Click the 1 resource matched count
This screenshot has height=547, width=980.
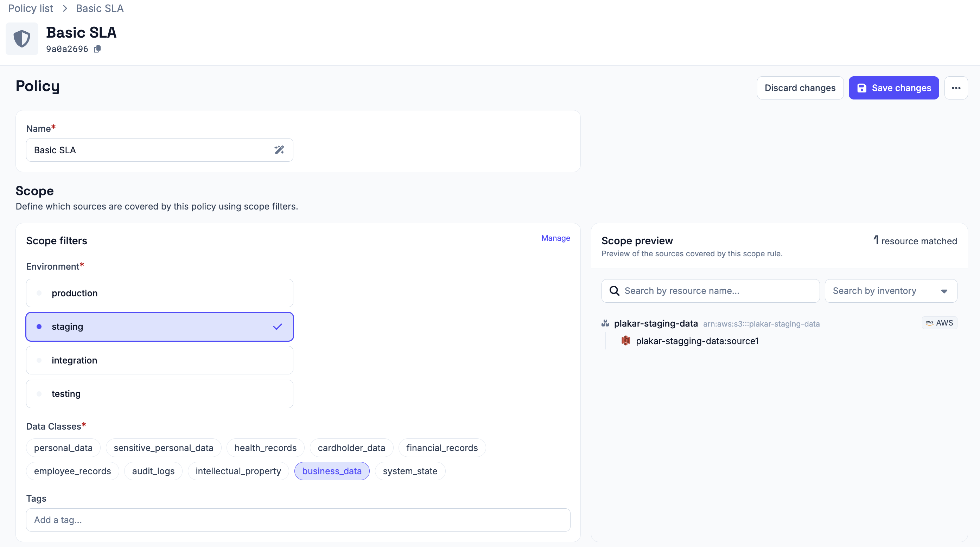pos(915,240)
